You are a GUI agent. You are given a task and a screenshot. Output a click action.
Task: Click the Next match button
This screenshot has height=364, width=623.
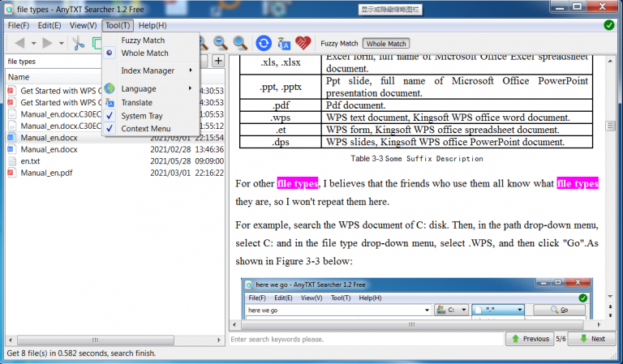click(x=592, y=339)
